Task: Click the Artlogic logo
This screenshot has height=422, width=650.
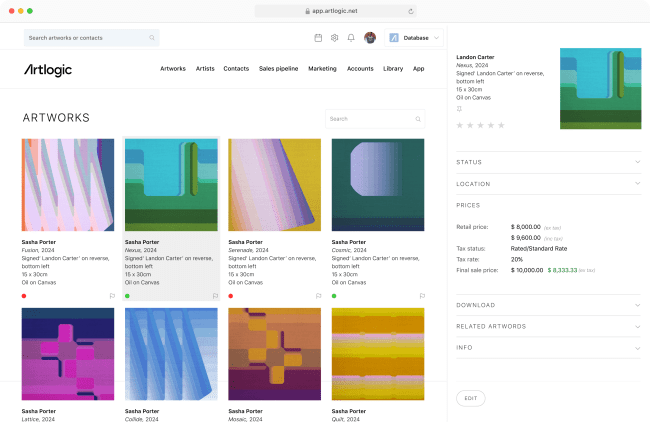Action: (x=48, y=70)
